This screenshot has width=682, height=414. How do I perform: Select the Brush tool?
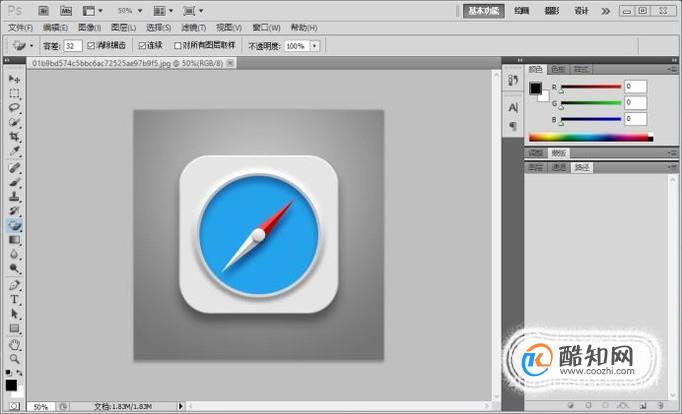(14, 182)
